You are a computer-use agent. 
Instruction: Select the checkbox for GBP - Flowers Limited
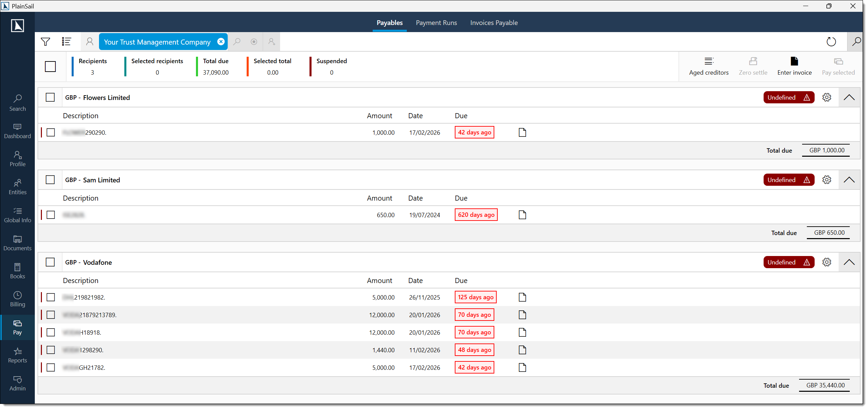[50, 97]
